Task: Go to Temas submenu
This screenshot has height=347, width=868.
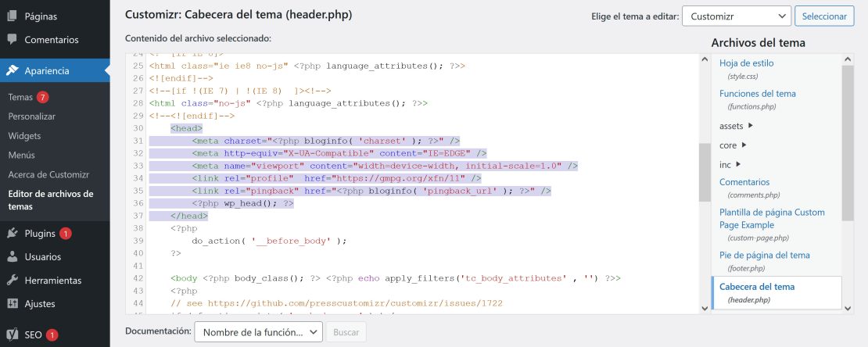Action: [x=20, y=97]
